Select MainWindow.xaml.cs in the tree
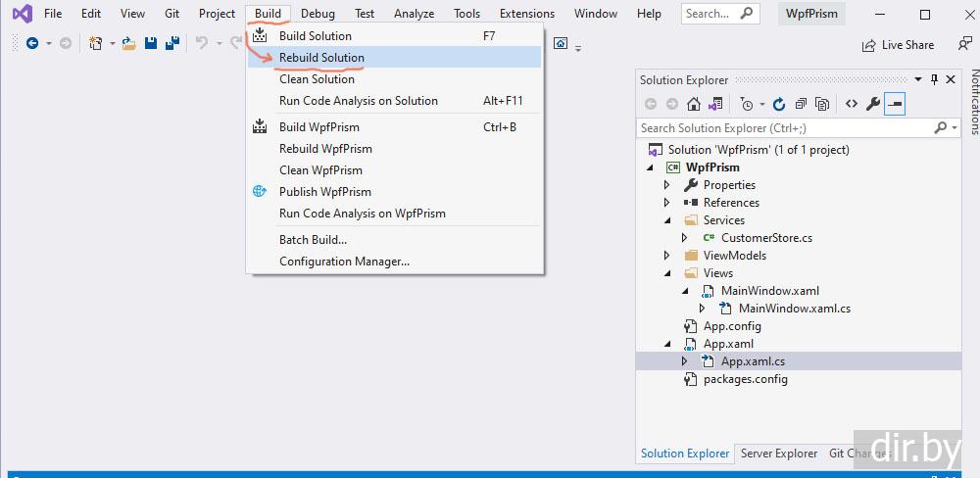This screenshot has height=478, width=980. point(794,309)
